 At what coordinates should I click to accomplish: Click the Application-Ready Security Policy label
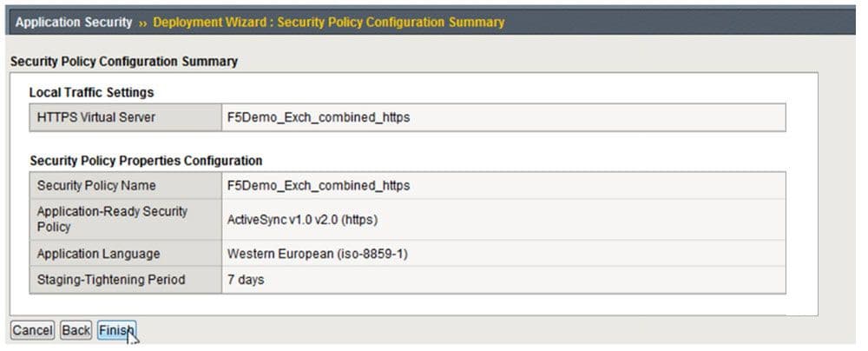pyautogui.click(x=112, y=219)
